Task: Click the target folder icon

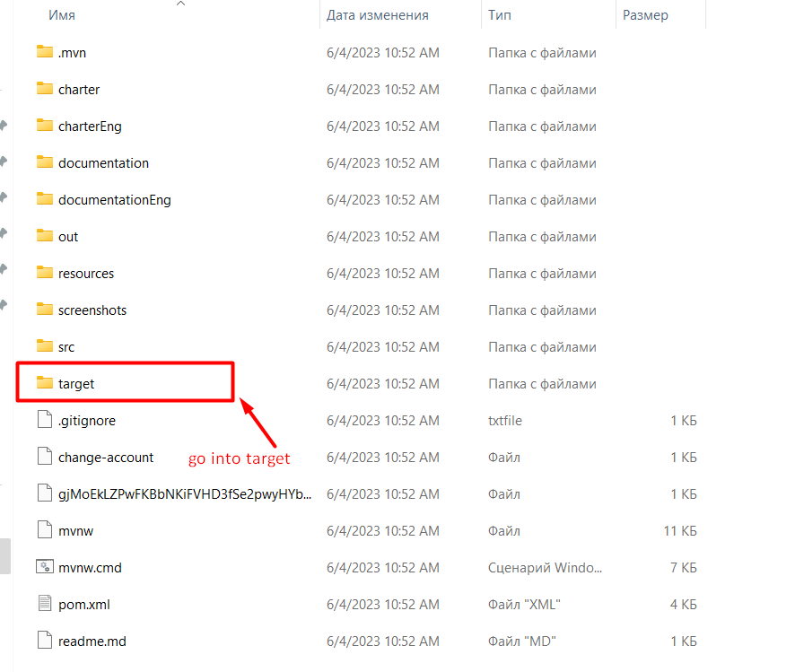Action: click(x=45, y=383)
